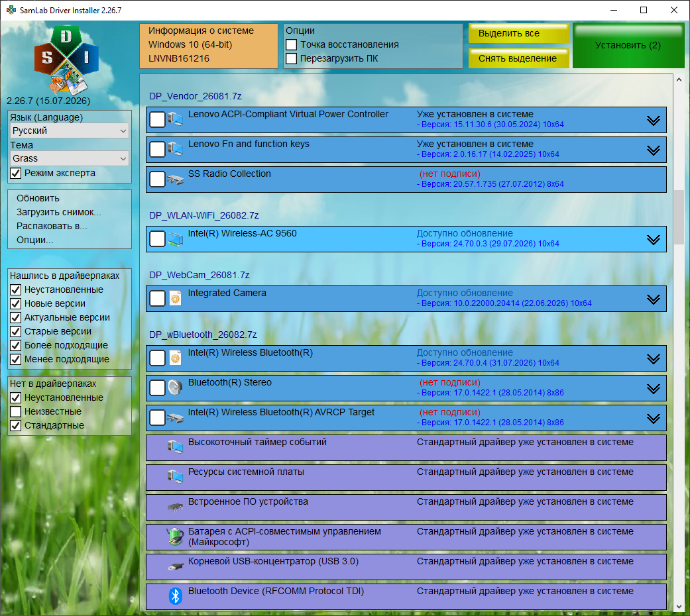Select the SS Radio Collection driver checkbox

158,179
